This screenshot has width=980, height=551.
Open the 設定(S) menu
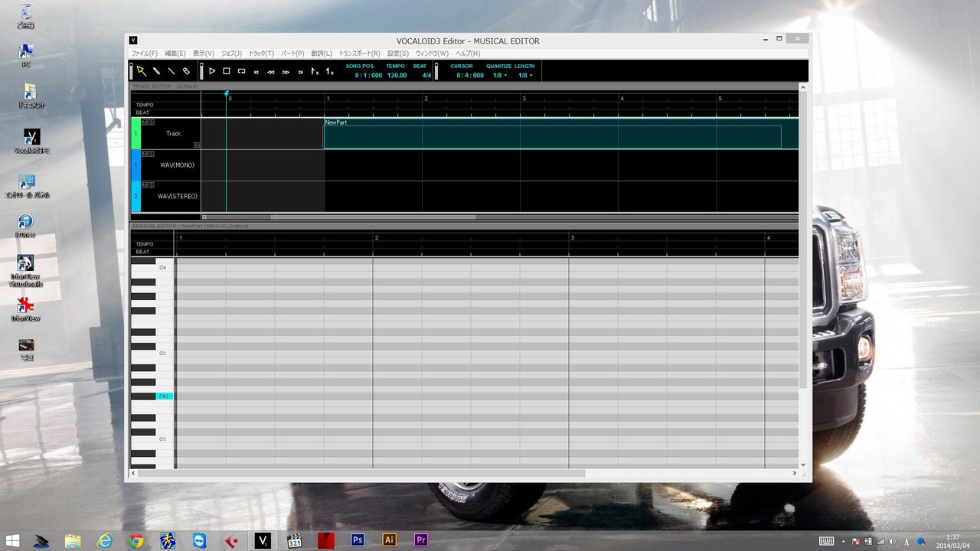(398, 54)
